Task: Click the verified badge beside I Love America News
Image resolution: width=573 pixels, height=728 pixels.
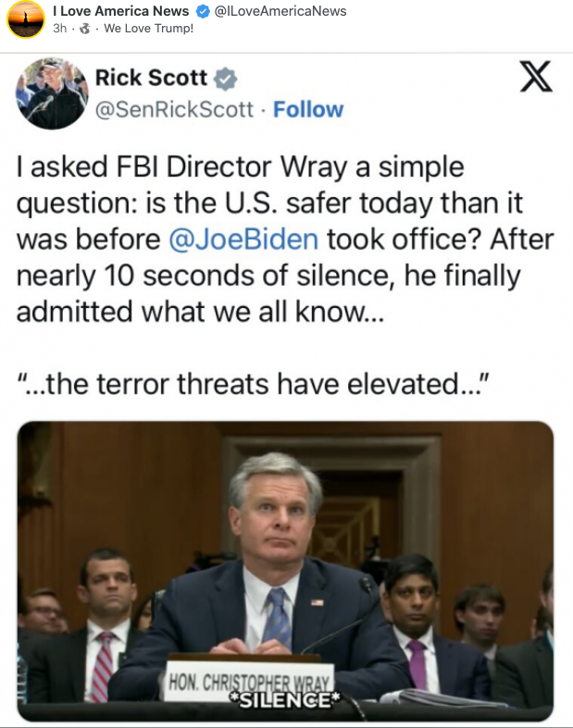Action: (203, 11)
